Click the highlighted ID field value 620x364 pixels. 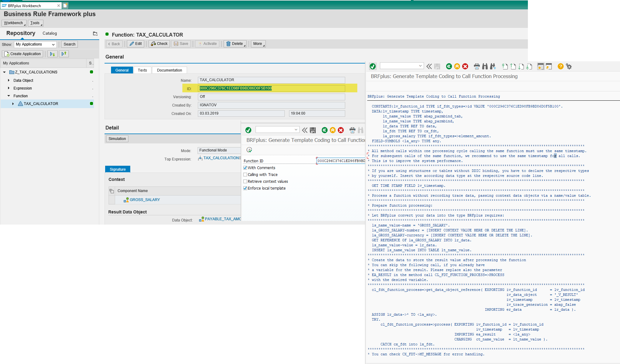236,88
